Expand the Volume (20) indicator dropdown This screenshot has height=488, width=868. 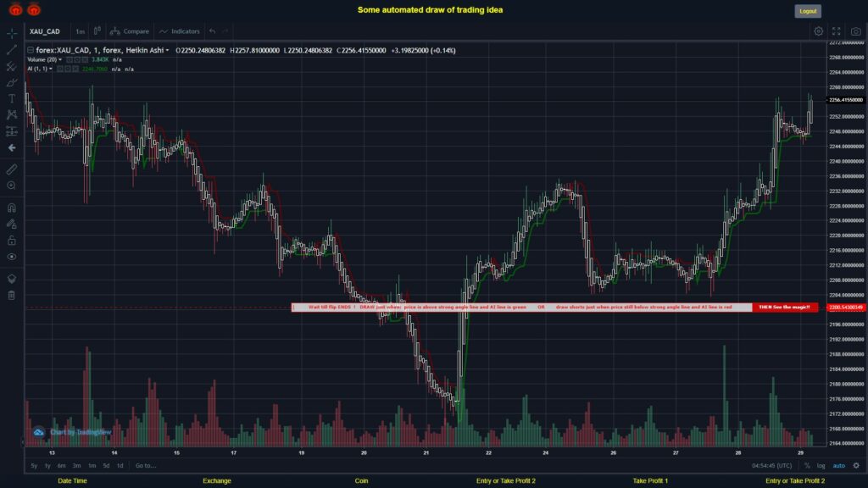click(x=60, y=60)
